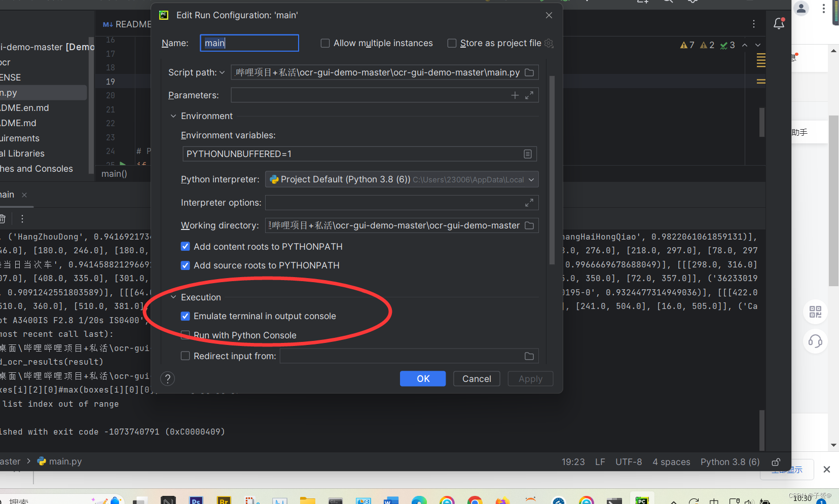The height and width of the screenshot is (504, 839).
Task: Click the notifications bell icon
Action: click(779, 23)
